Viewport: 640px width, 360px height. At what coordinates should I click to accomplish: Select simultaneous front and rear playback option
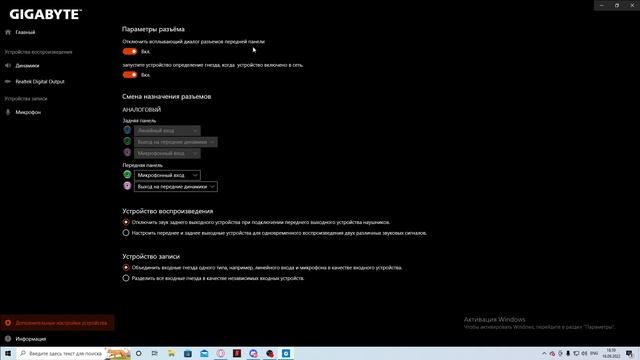(x=126, y=233)
